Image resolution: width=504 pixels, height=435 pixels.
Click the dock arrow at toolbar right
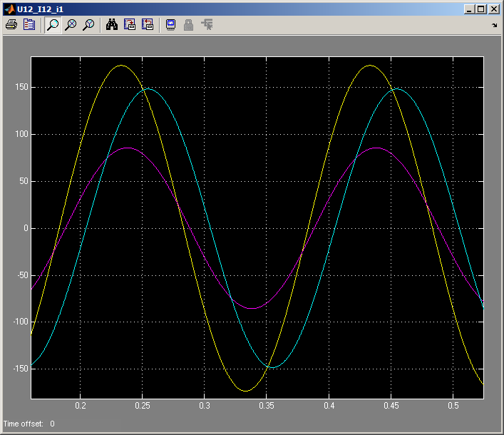(494, 25)
